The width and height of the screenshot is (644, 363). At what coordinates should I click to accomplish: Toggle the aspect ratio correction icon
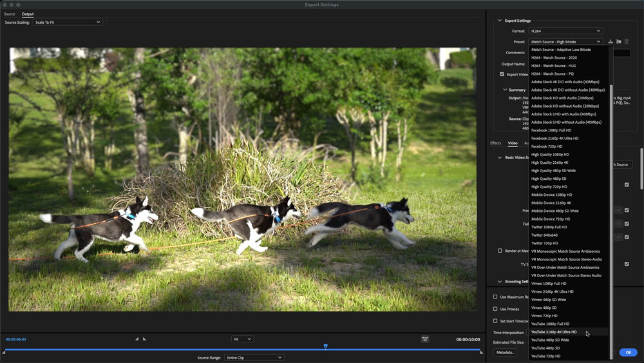coord(425,338)
